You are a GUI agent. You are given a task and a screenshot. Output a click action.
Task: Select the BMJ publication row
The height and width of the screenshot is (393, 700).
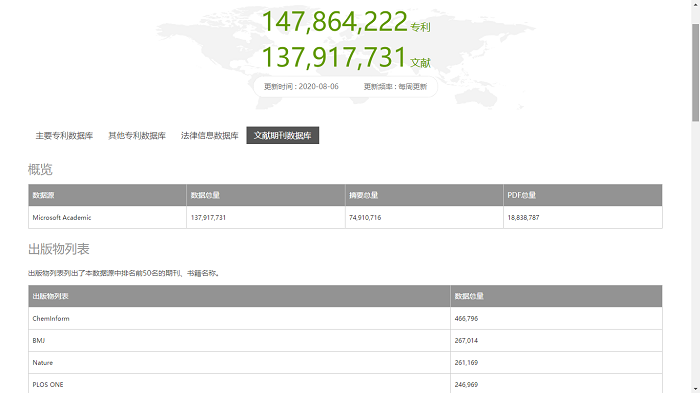(x=345, y=340)
